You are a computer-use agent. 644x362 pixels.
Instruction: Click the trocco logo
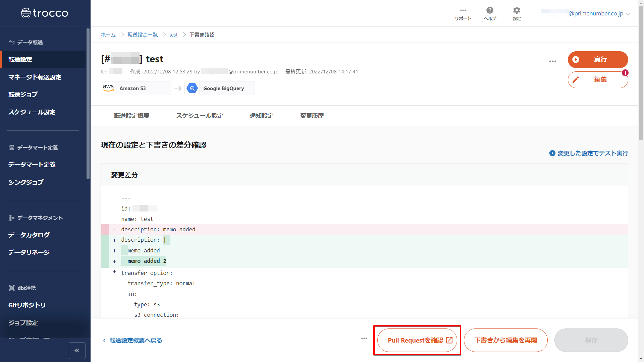coord(45,13)
